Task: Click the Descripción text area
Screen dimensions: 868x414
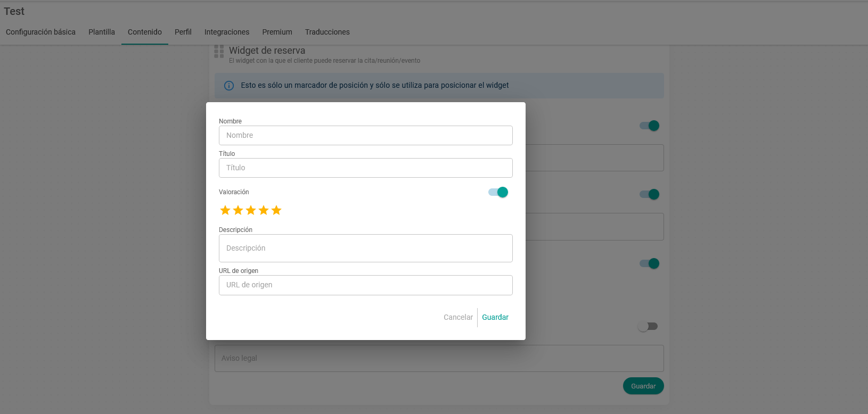Action: [x=365, y=249]
